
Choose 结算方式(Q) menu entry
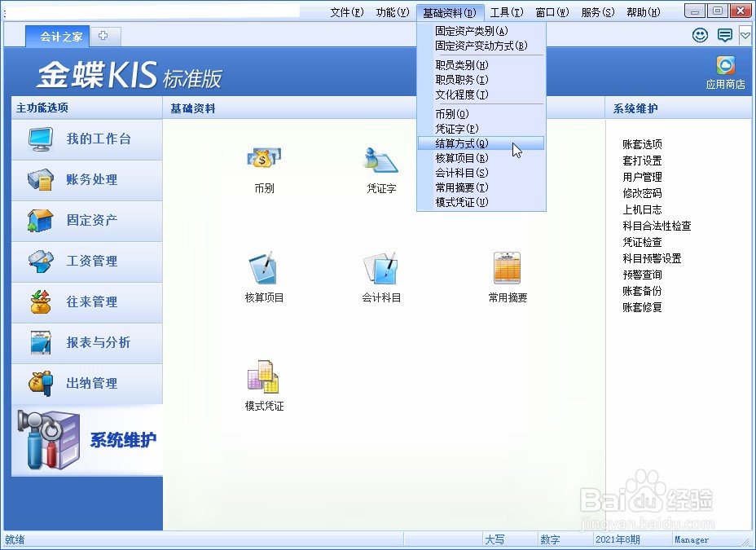(x=481, y=143)
